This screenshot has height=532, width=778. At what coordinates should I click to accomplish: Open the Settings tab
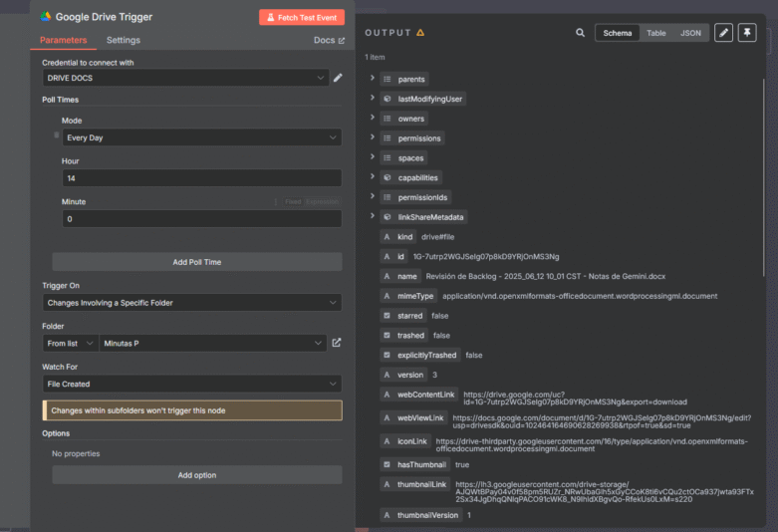click(124, 40)
